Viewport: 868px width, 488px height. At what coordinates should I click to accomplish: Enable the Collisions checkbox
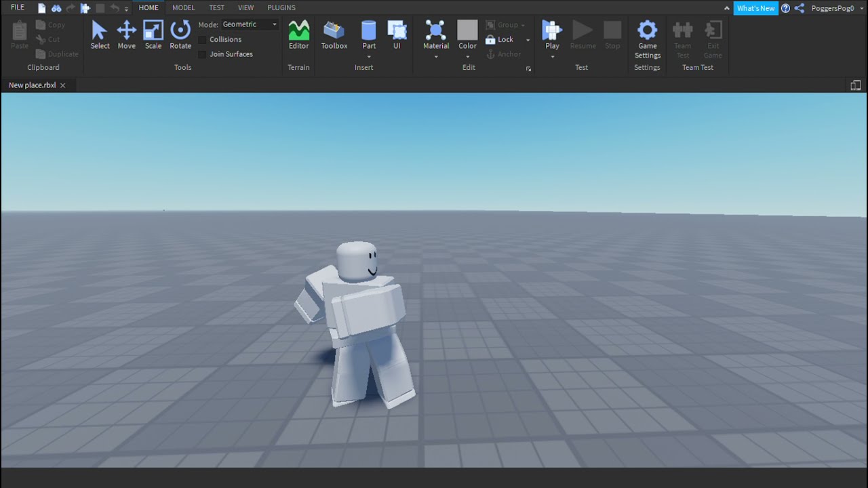pyautogui.click(x=202, y=39)
